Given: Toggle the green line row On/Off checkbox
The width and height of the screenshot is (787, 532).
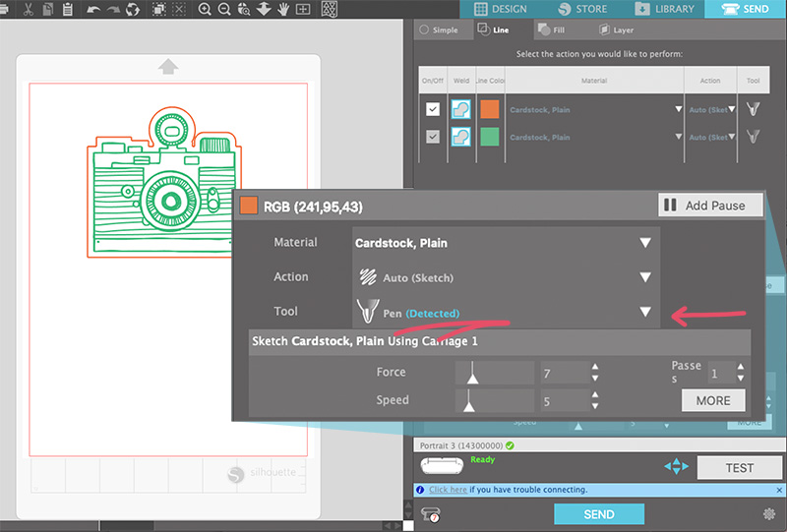Looking at the screenshot, I should point(433,137).
